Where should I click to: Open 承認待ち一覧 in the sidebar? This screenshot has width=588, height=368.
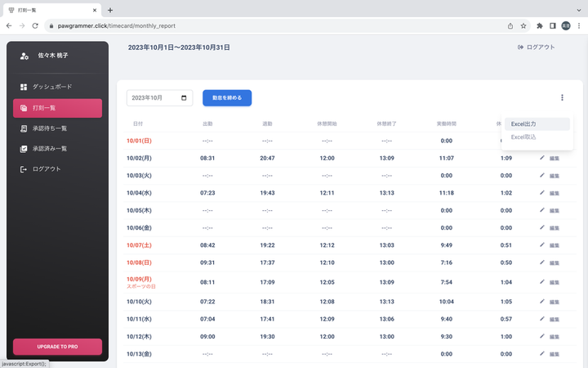point(57,128)
